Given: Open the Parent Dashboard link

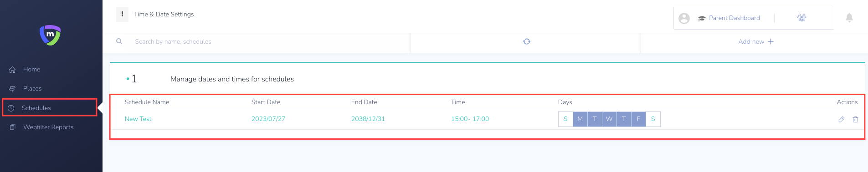Looking at the screenshot, I should 734,18.
